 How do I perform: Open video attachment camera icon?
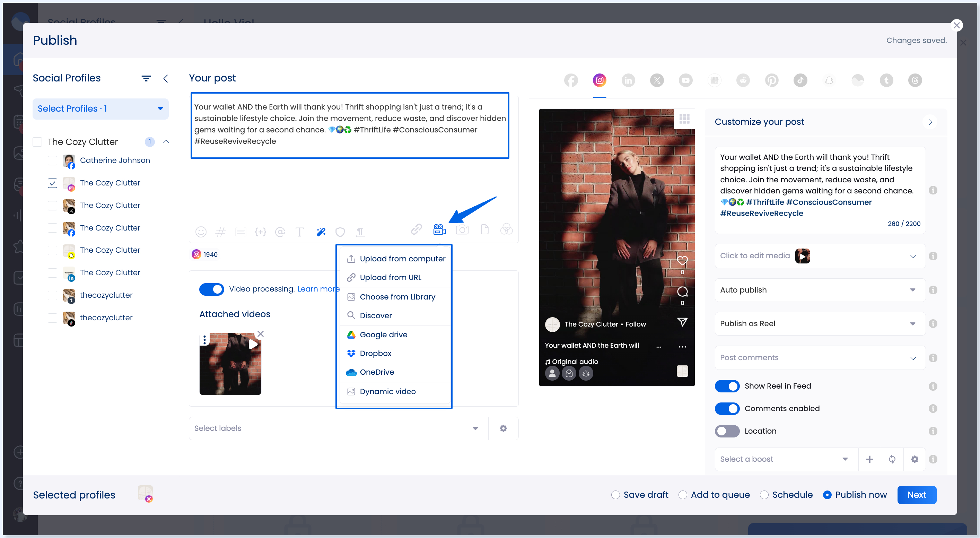439,229
